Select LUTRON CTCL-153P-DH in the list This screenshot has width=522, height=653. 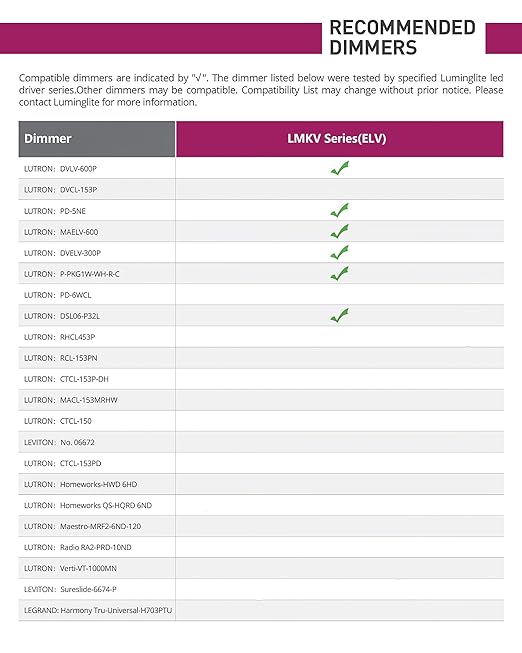coord(66,379)
